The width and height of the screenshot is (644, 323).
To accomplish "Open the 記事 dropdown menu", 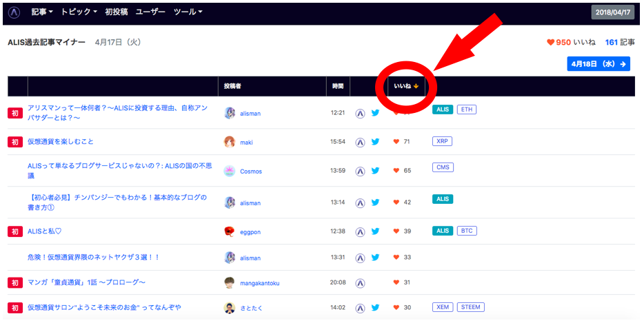I will [42, 12].
